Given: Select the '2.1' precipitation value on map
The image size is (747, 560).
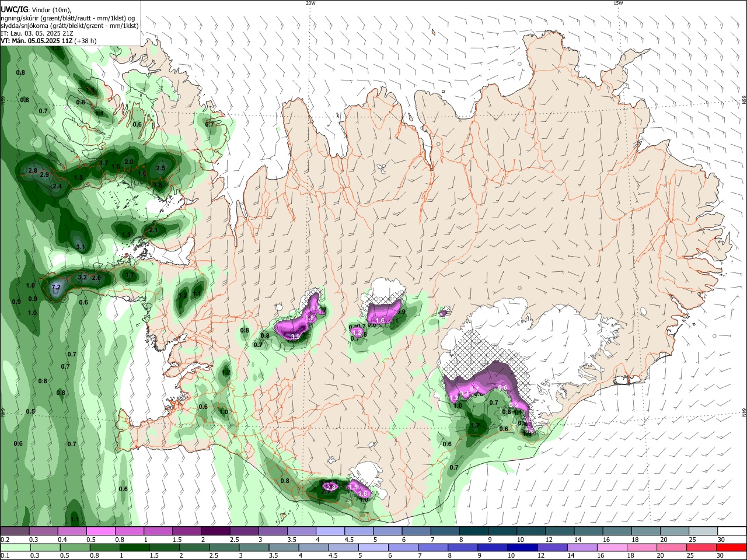Looking at the screenshot, I should [x=153, y=230].
